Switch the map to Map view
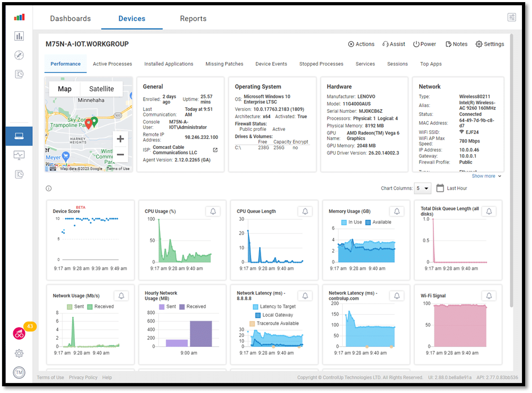532x393 pixels. 65,89
